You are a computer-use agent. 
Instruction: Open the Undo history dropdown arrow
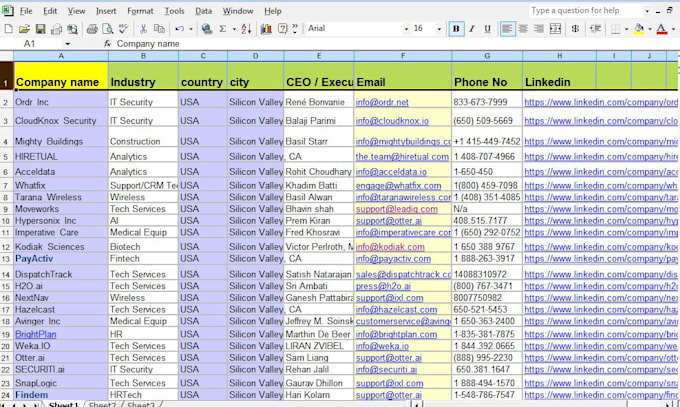[x=190, y=29]
